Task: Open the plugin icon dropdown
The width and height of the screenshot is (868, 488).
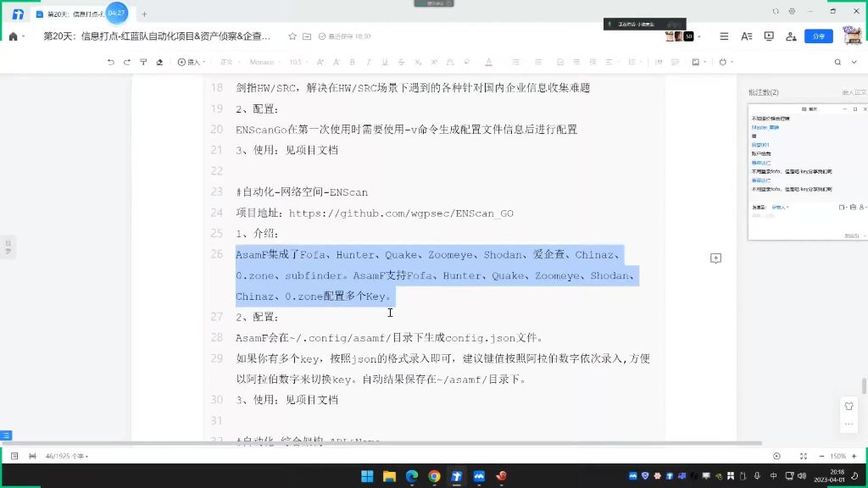Action: (726, 62)
